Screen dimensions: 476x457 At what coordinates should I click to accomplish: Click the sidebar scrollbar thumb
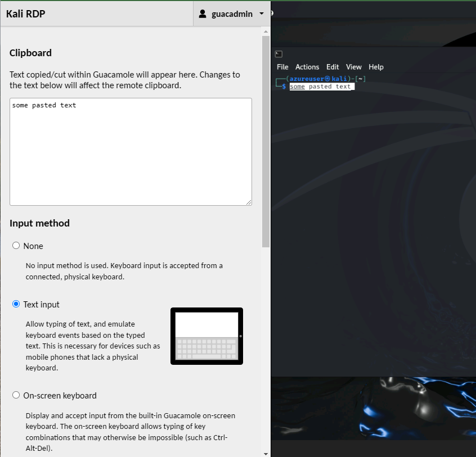[x=266, y=142]
